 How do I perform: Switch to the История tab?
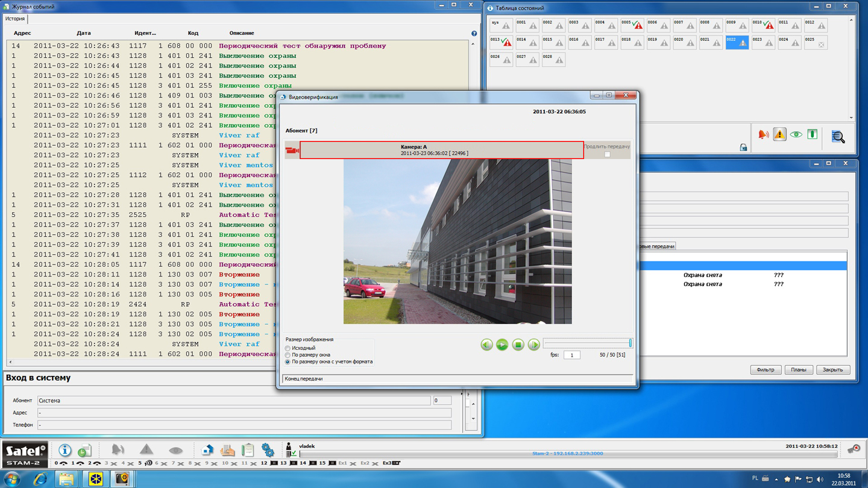coord(16,19)
